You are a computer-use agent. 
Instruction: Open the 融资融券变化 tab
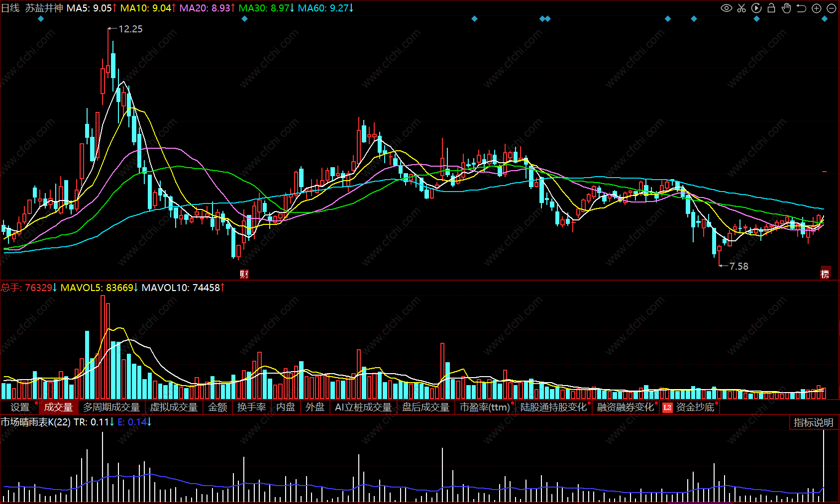626,407
